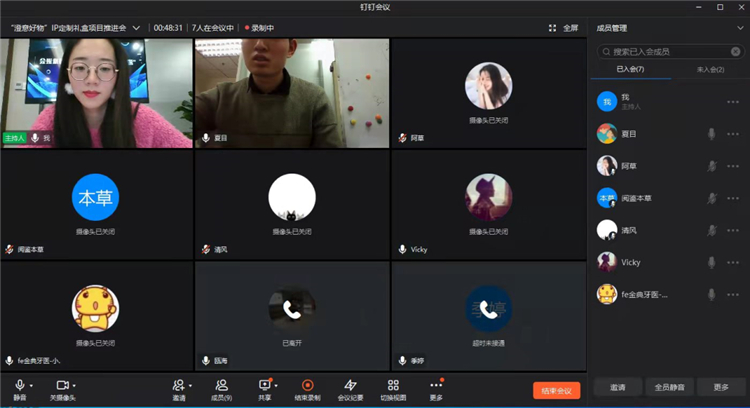Click the green 主持人 host badge
Image resolution: width=750 pixels, height=408 pixels.
(14, 138)
